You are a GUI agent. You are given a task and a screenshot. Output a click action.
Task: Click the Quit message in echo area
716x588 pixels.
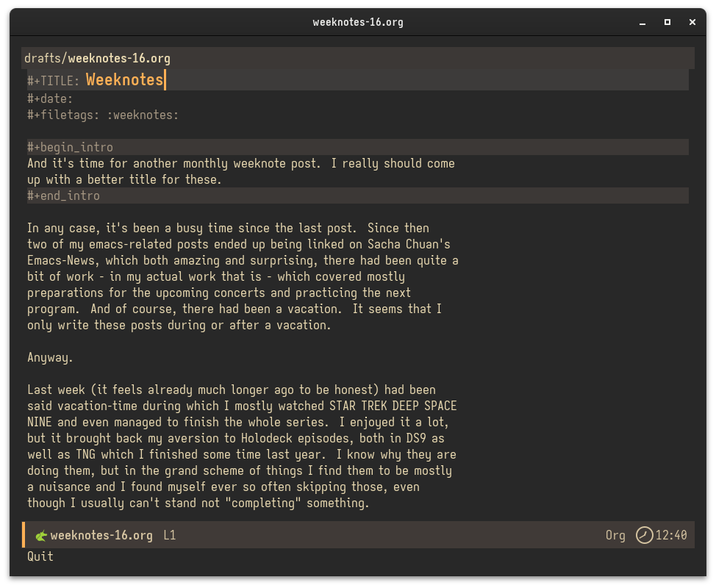tap(40, 556)
